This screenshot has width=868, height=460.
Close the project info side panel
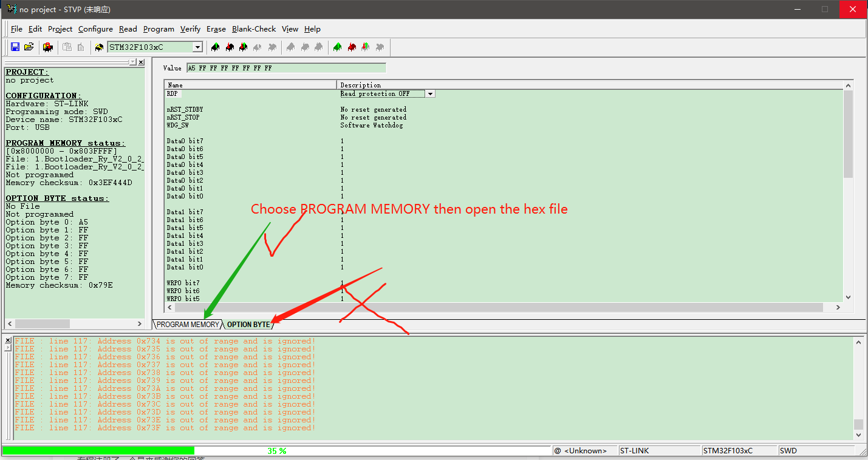141,62
